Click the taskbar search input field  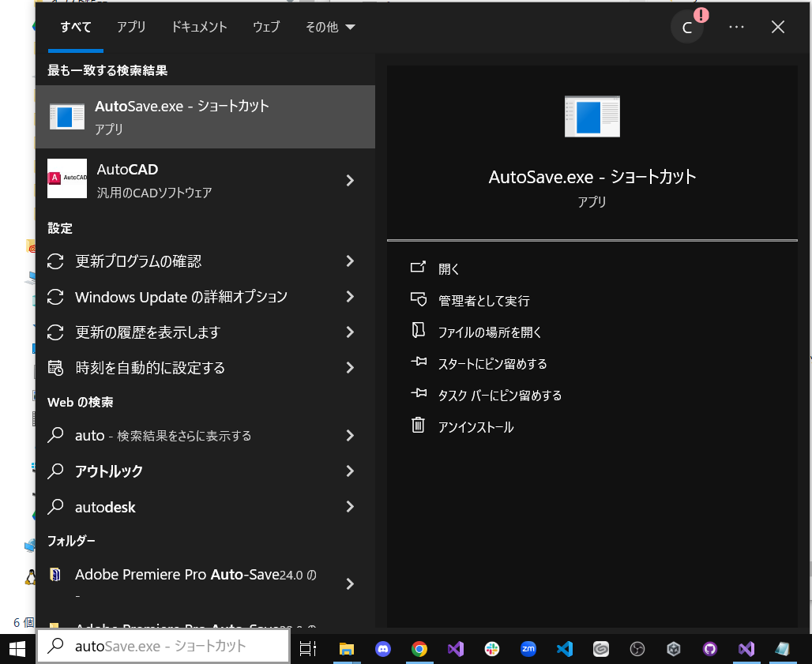pos(164,646)
